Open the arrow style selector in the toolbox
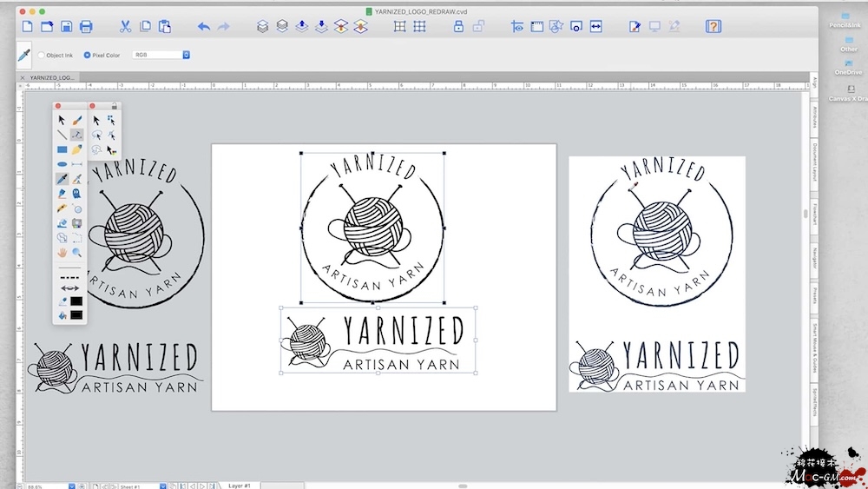Screen dimensions: 868x489 pos(69,288)
